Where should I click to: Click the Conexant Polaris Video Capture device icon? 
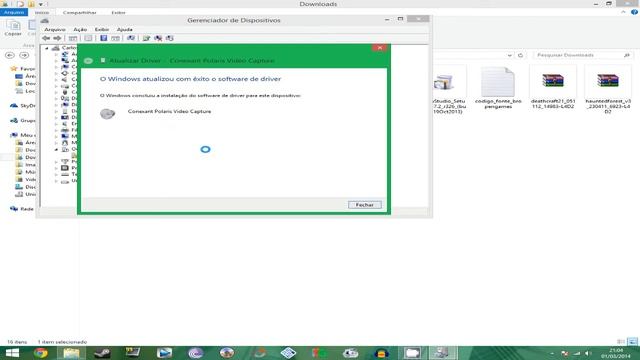pos(108,114)
